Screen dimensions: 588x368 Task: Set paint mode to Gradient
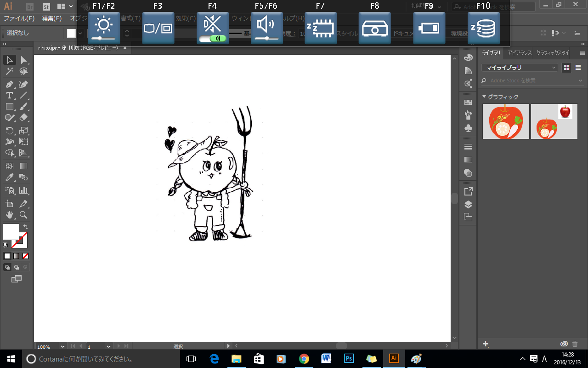click(16, 256)
